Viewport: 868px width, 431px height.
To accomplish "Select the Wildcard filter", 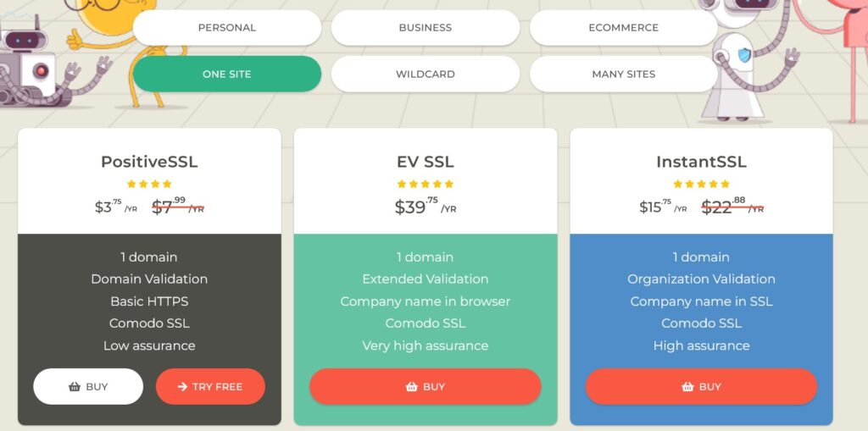I will [426, 75].
